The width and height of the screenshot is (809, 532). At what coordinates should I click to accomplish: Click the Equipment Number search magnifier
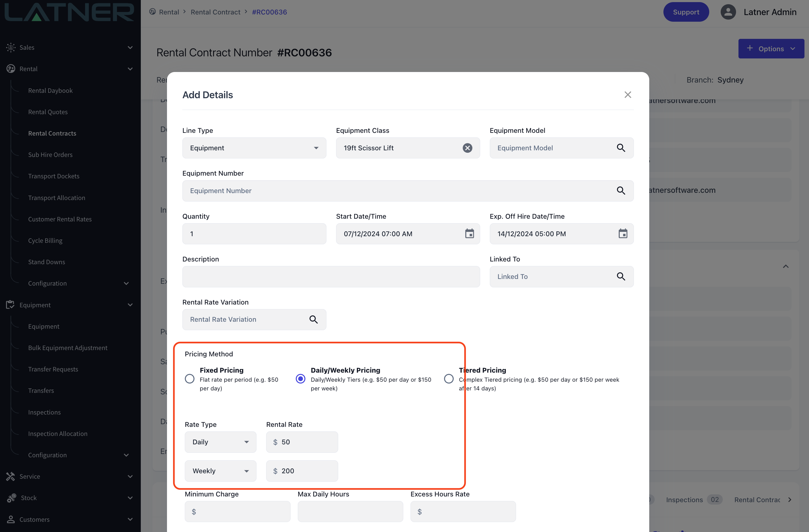pos(621,191)
